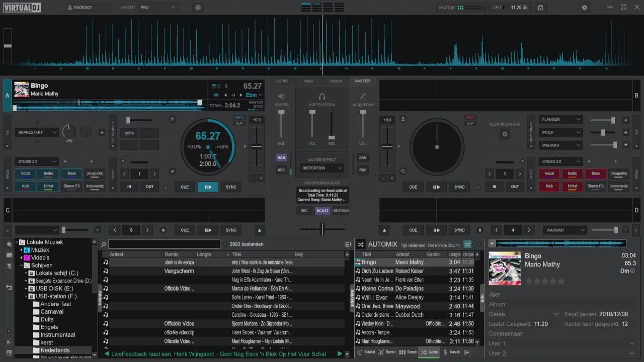The width and height of the screenshot is (644, 362).
Task: Click the music note icon of the Bingo automix row
Action: pyautogui.click(x=358, y=262)
